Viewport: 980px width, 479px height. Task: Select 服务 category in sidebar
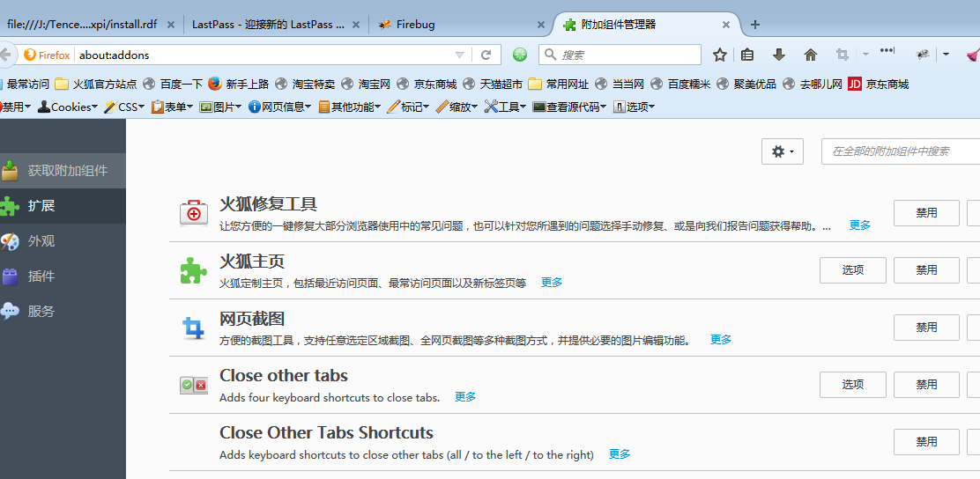tap(63, 311)
